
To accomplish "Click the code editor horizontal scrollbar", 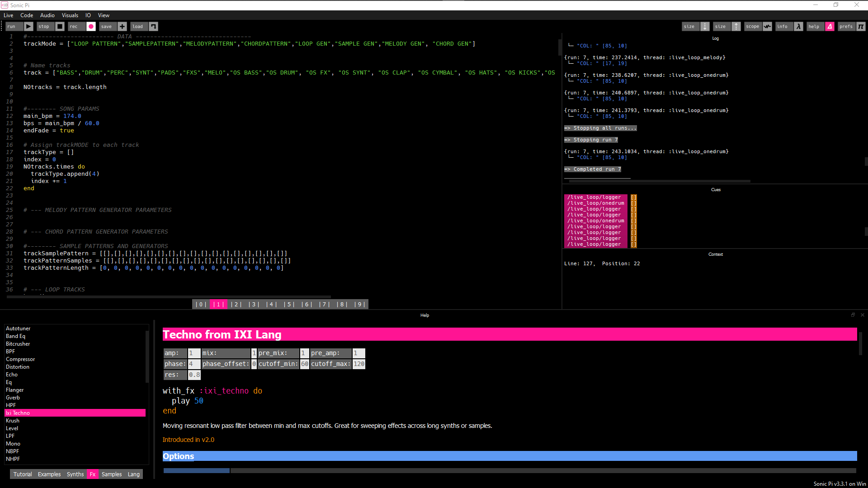I will tap(169, 297).
